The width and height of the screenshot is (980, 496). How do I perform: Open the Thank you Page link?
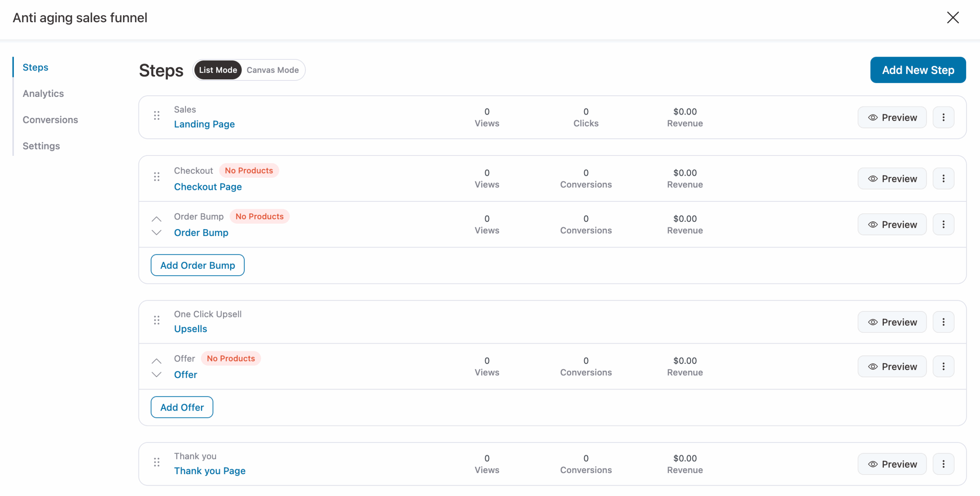coord(210,471)
